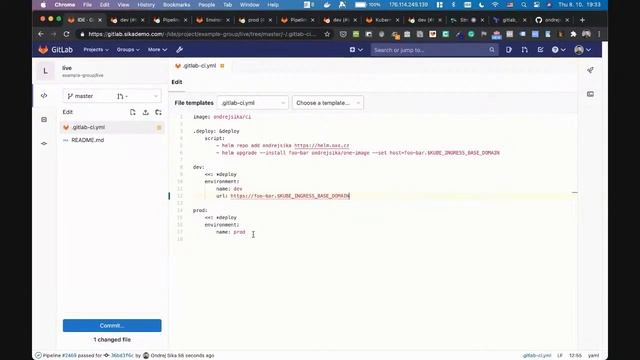The width and height of the screenshot is (640, 360).
Task: Switch to the Kuber browser tab
Action: pyautogui.click(x=382, y=20)
